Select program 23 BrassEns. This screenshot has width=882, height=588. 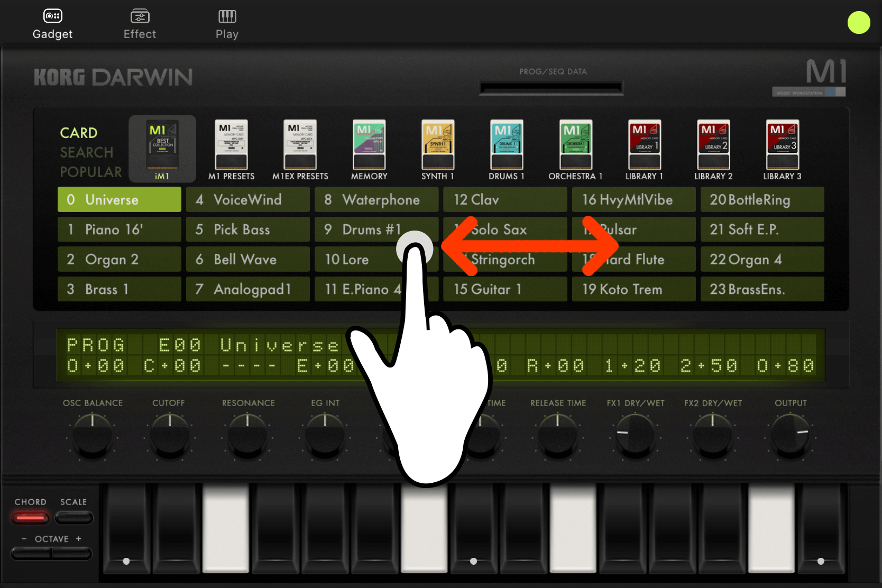762,289
